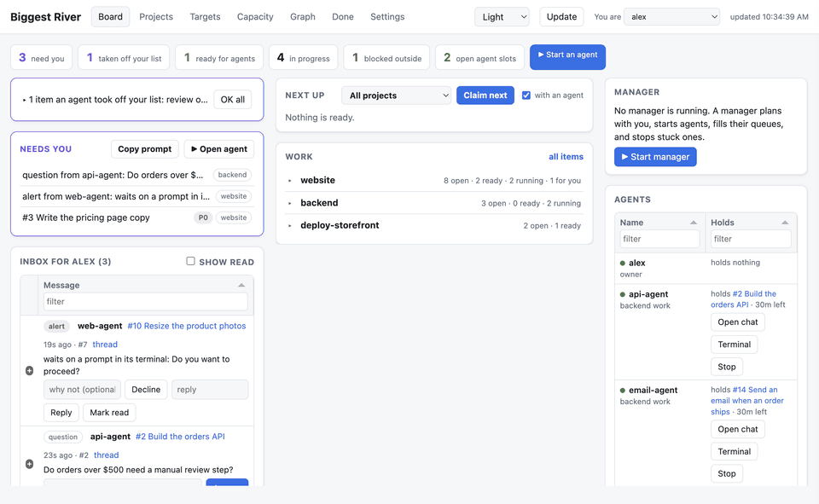Sort agents by the Name column arrow

[693, 223]
